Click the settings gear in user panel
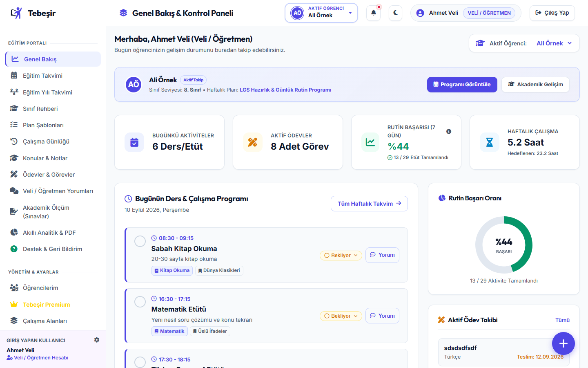 (x=97, y=340)
